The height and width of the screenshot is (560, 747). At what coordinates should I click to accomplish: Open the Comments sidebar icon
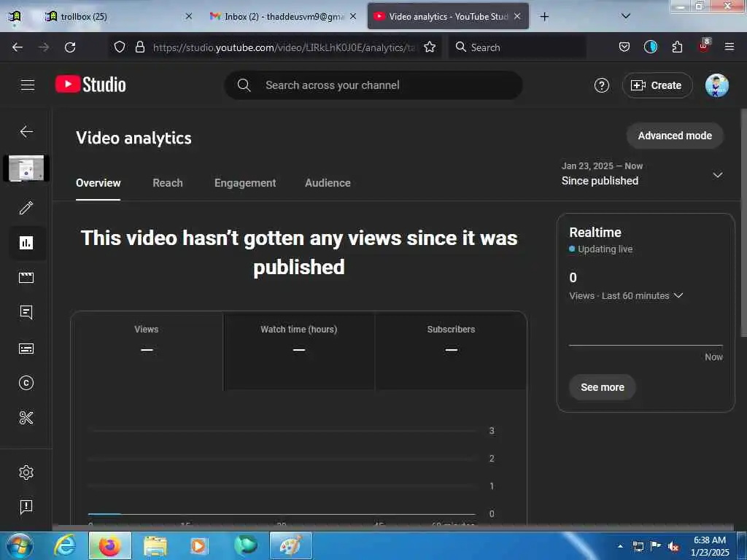tap(26, 312)
